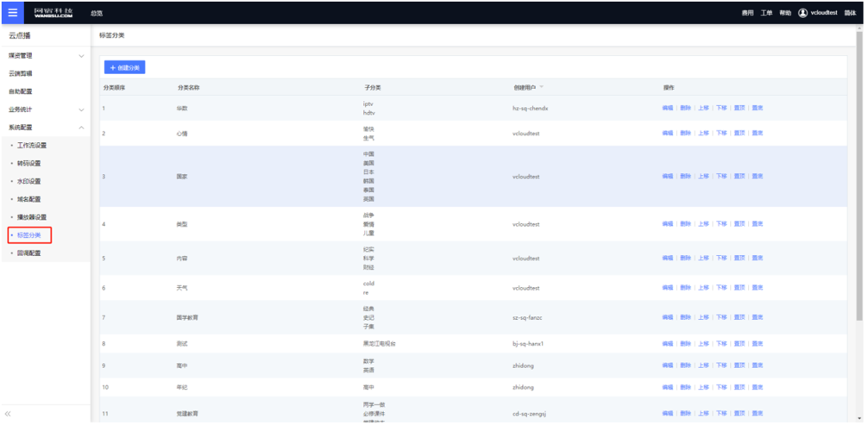Screen dimensions: 868x431
Task: Click 置顶 for the 天气 row
Action: 739,288
